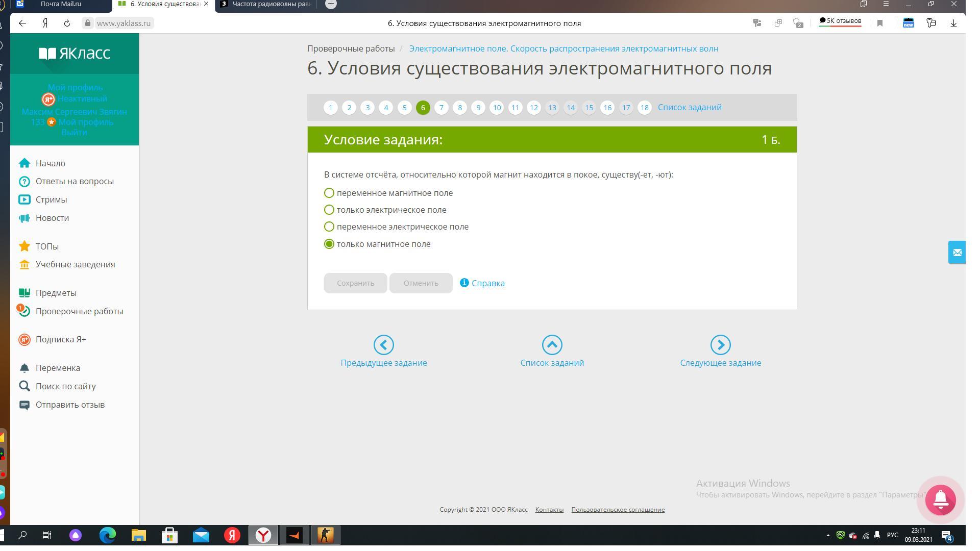Switch to the Почта Mail.ru browser tab
980x551 pixels.
(x=60, y=4)
